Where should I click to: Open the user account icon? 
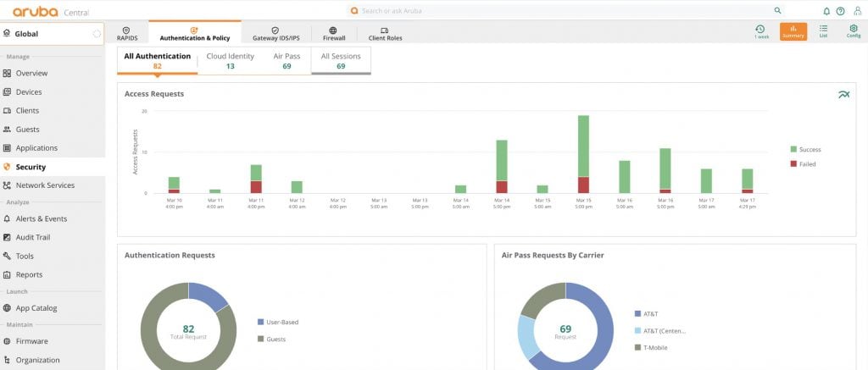tap(854, 11)
